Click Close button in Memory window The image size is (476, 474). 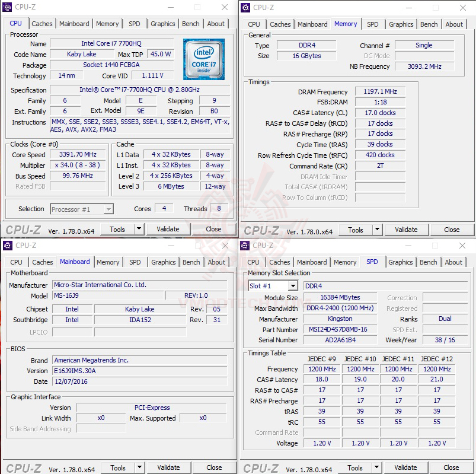tap(452, 230)
